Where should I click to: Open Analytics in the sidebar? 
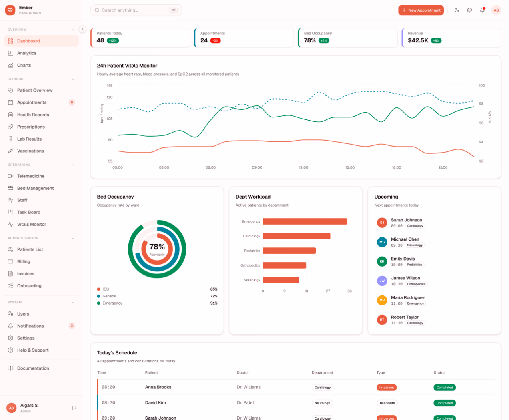pyautogui.click(x=41, y=53)
